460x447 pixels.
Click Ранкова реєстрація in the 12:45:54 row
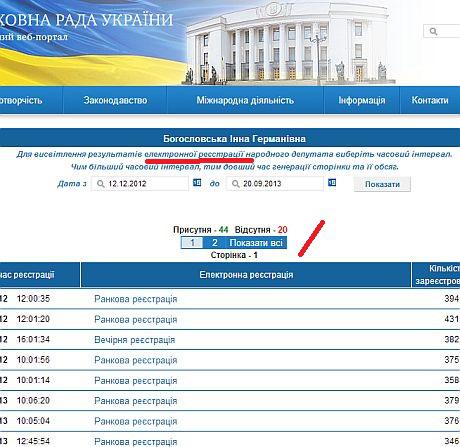click(136, 441)
